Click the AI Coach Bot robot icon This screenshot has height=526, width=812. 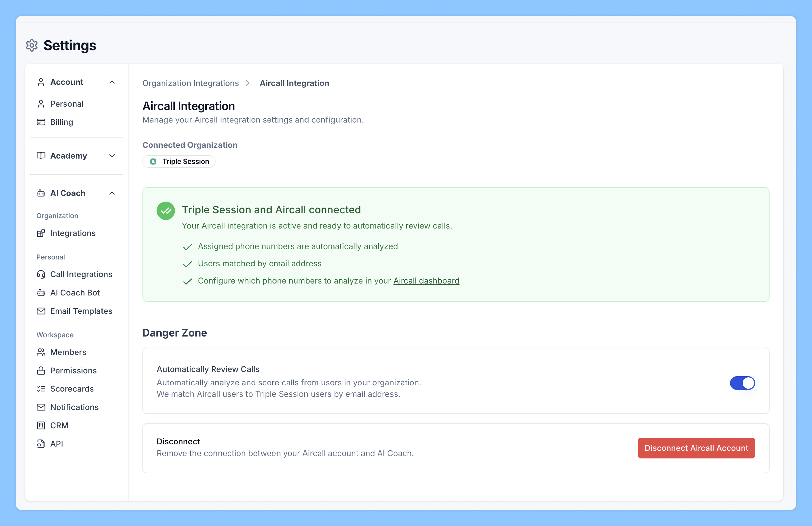[41, 293]
